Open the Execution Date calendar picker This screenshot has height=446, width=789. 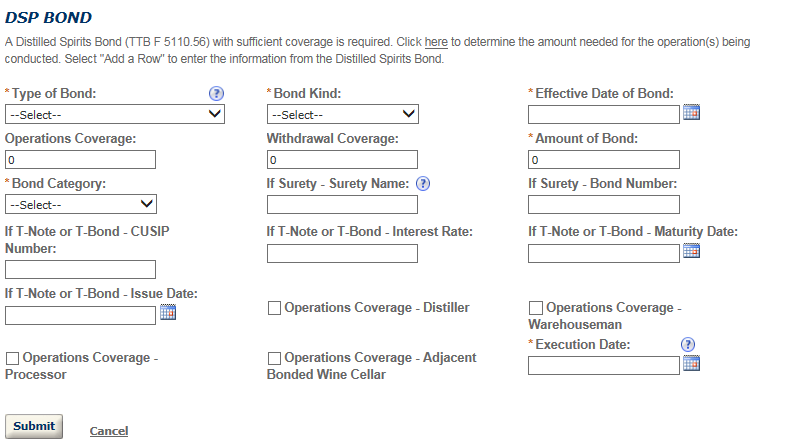click(690, 364)
